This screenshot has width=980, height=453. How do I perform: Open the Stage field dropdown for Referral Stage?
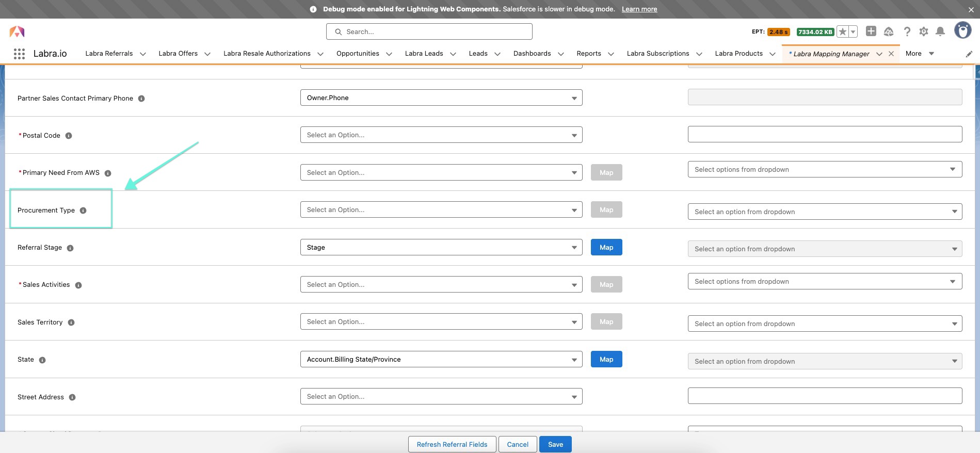tap(441, 247)
